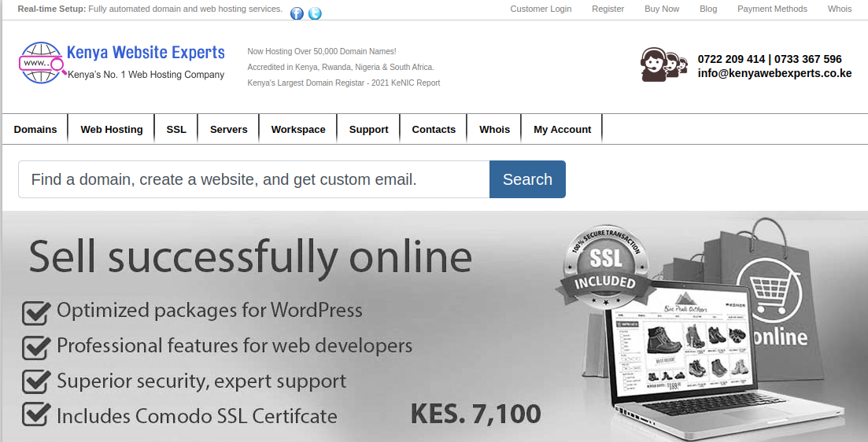Viewport: 868px width, 442px height.
Task: Open the Support menu
Action: (368, 130)
